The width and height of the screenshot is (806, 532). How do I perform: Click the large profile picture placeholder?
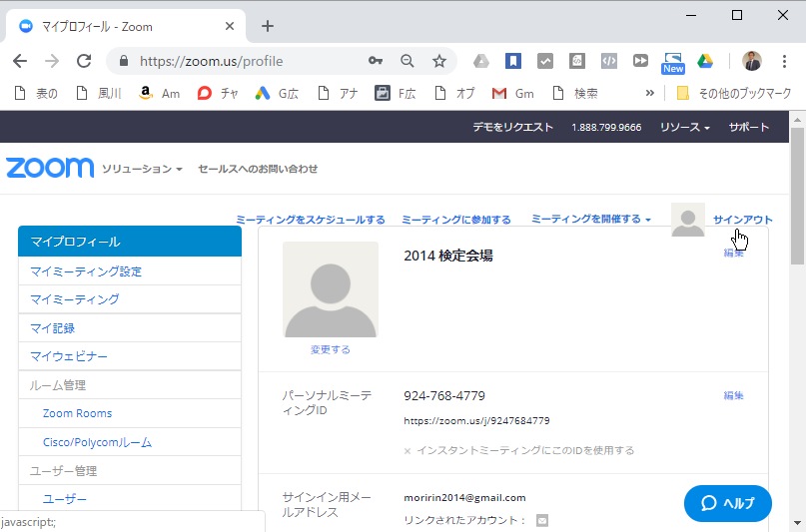(331, 289)
